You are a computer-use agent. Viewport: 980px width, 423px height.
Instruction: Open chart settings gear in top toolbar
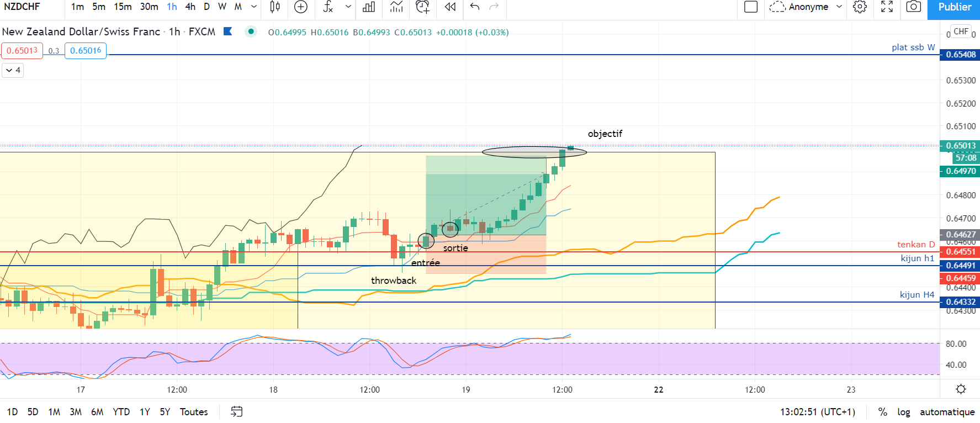coord(860,7)
